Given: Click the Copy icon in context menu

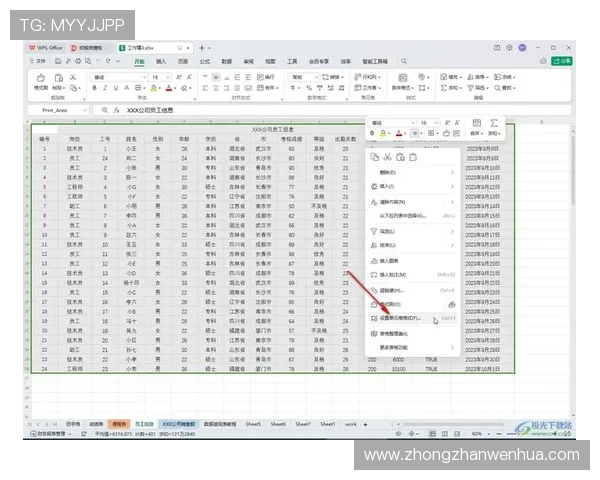Looking at the screenshot, I should click(x=375, y=157).
